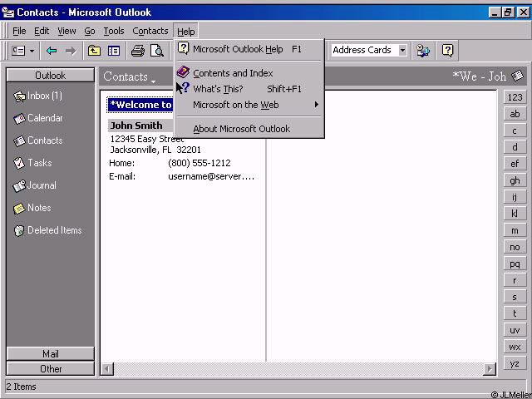This screenshot has width=532, height=399.
Task: Click the horizontal scrollbar right arrow
Action: click(x=490, y=369)
